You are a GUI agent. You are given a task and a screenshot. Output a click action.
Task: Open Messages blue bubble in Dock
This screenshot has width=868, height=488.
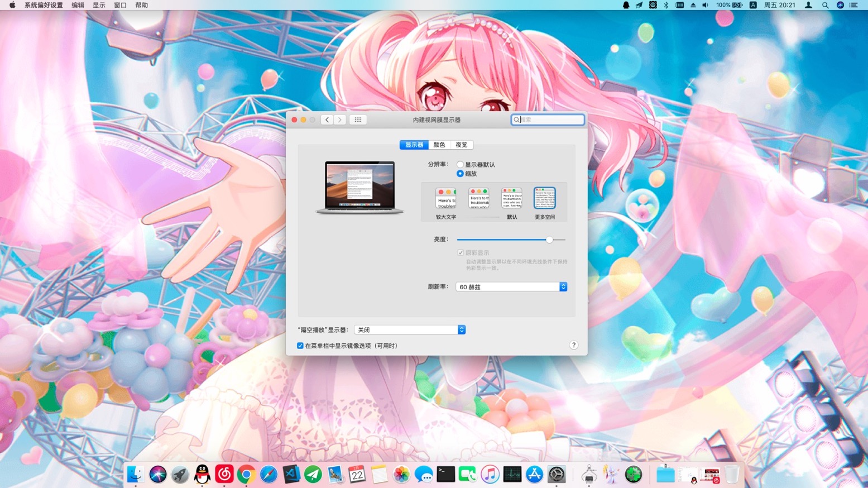(424, 475)
